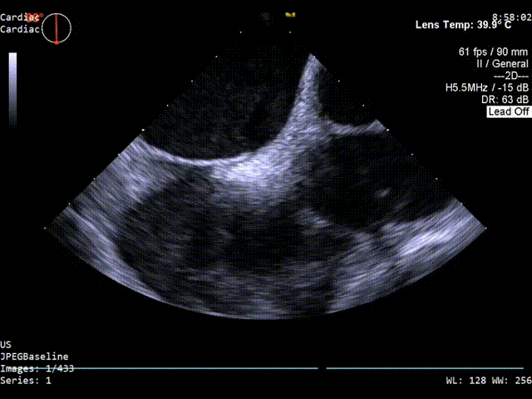Click the yellow marker at top center
532x399 pixels.
291,14
